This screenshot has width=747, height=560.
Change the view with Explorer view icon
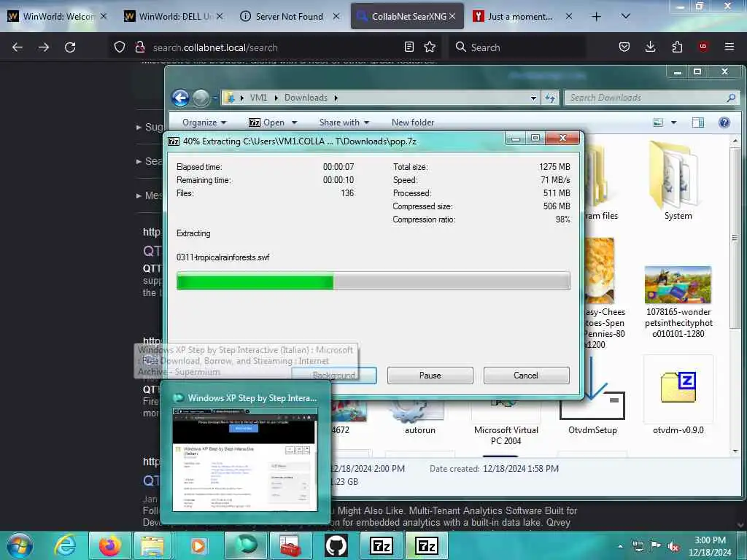(x=658, y=122)
